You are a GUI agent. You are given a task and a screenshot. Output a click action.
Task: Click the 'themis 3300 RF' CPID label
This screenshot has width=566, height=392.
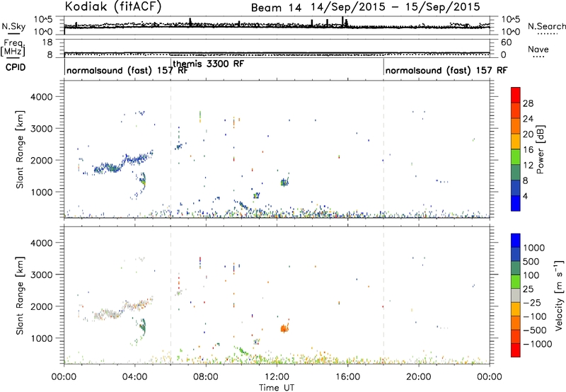(209, 64)
